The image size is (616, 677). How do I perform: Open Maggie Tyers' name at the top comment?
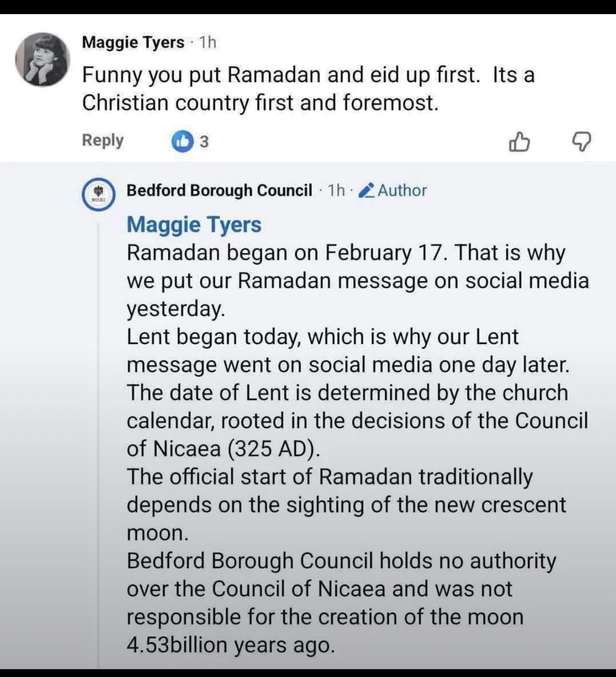point(133,42)
